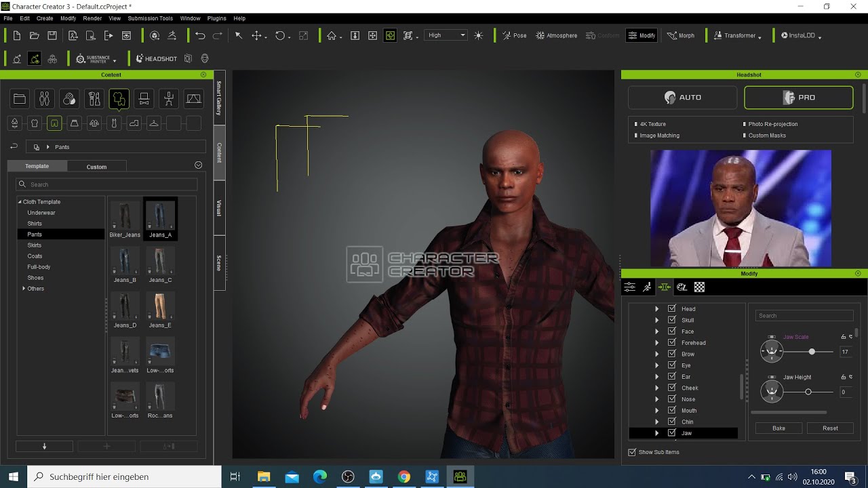This screenshot has height=488, width=868.
Task: Disable the Show Sub Items checkbox
Action: click(x=633, y=452)
